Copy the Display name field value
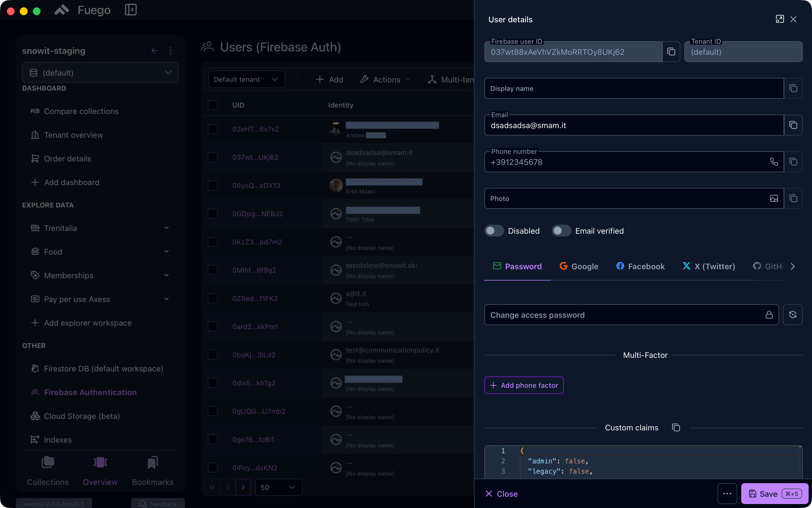The width and height of the screenshot is (812, 508). (793, 88)
